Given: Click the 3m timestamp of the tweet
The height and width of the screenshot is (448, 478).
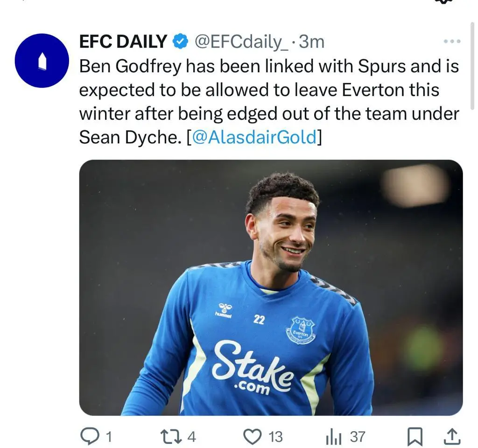Looking at the screenshot, I should 311,42.
